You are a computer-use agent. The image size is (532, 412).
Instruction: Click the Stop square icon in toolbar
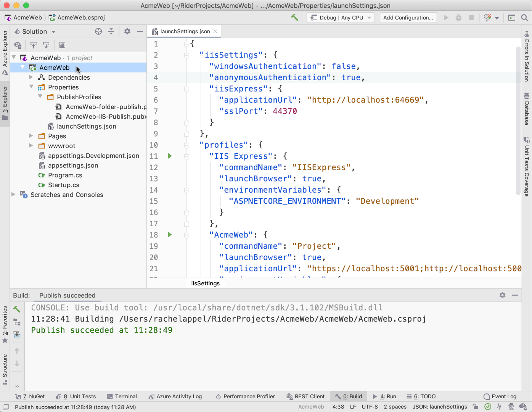(x=471, y=18)
